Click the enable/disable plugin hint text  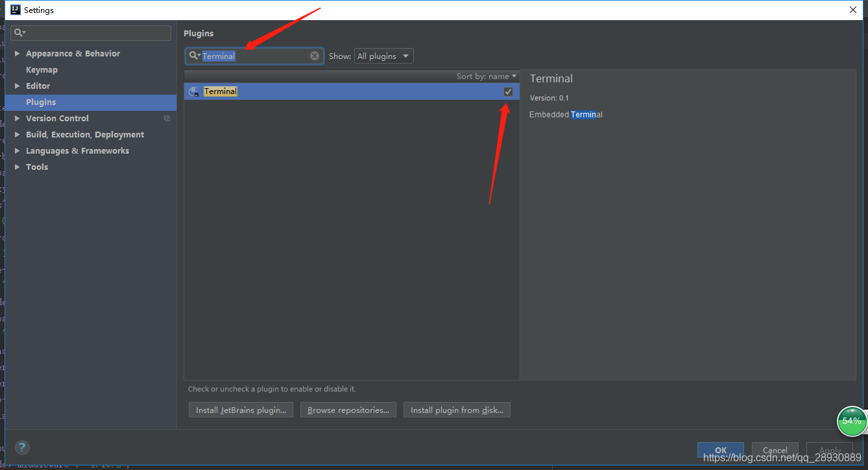272,389
